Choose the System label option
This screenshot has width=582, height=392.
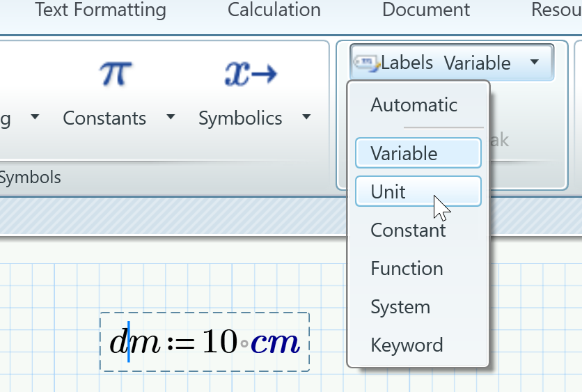point(400,306)
